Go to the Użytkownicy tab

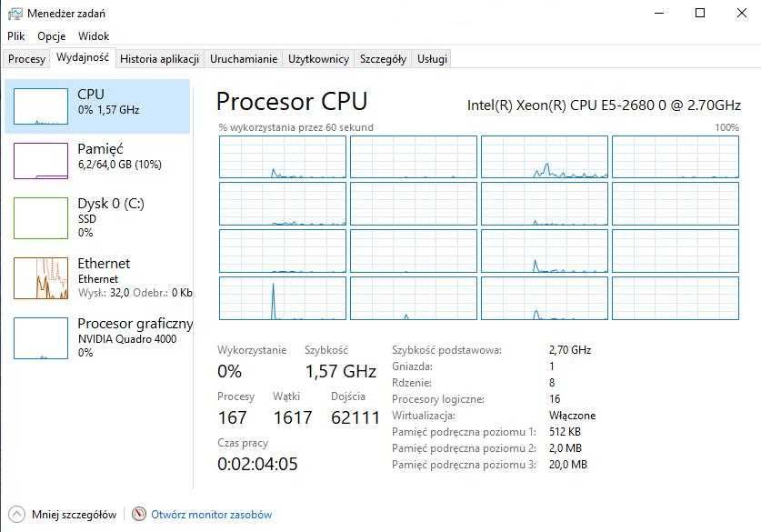click(x=318, y=59)
